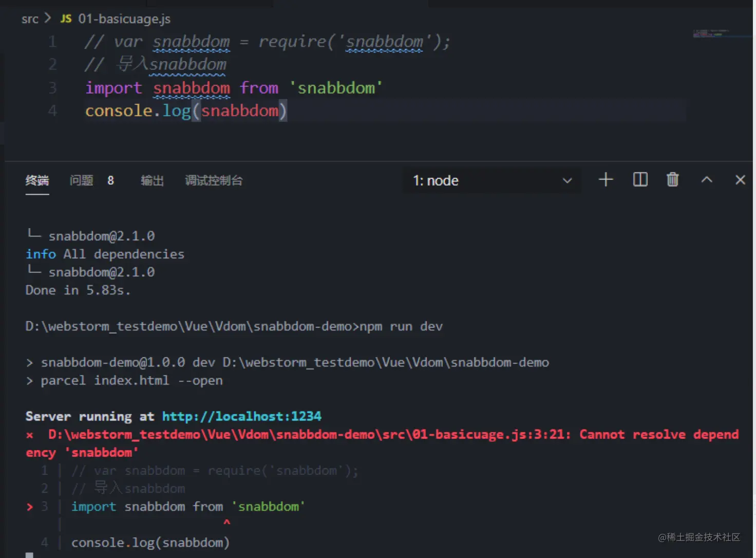Click the src breadcrumb segment
This screenshot has height=558, width=756.
pyautogui.click(x=30, y=19)
